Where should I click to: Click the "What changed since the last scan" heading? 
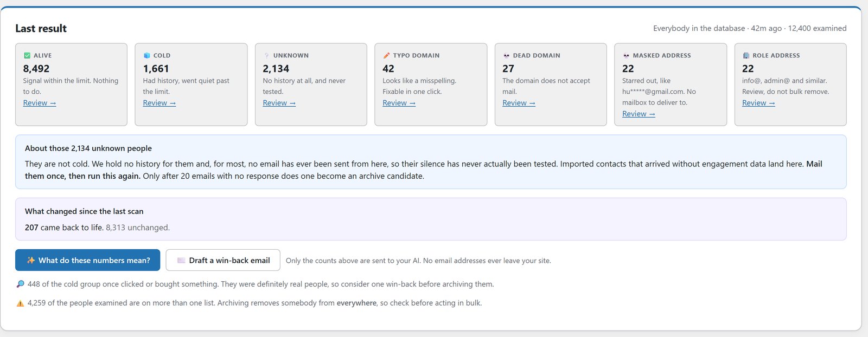point(84,211)
